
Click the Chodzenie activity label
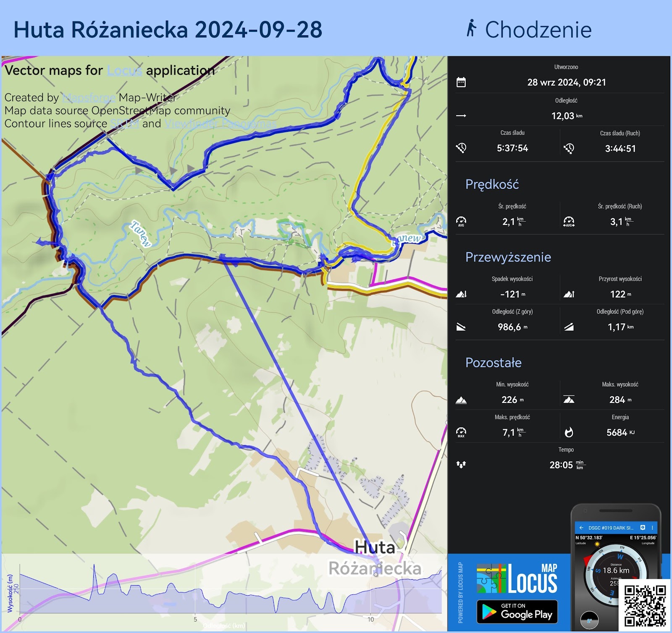[x=538, y=29]
